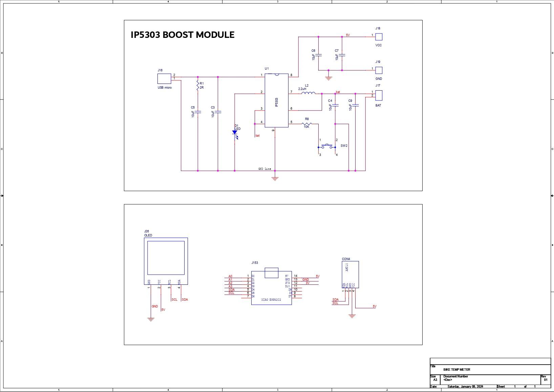This screenshot has height=392, width=554.
Task: Click the GND Line net label
Action: [x=265, y=169]
